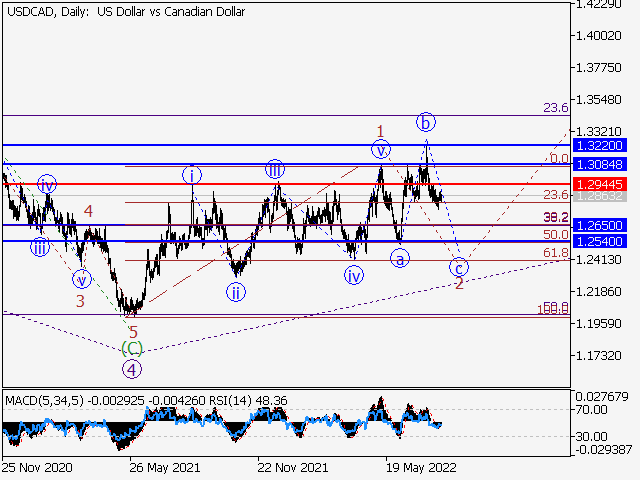Screen dimensions: 640x480
Task: Select the circled i wave label
Action: [193, 175]
